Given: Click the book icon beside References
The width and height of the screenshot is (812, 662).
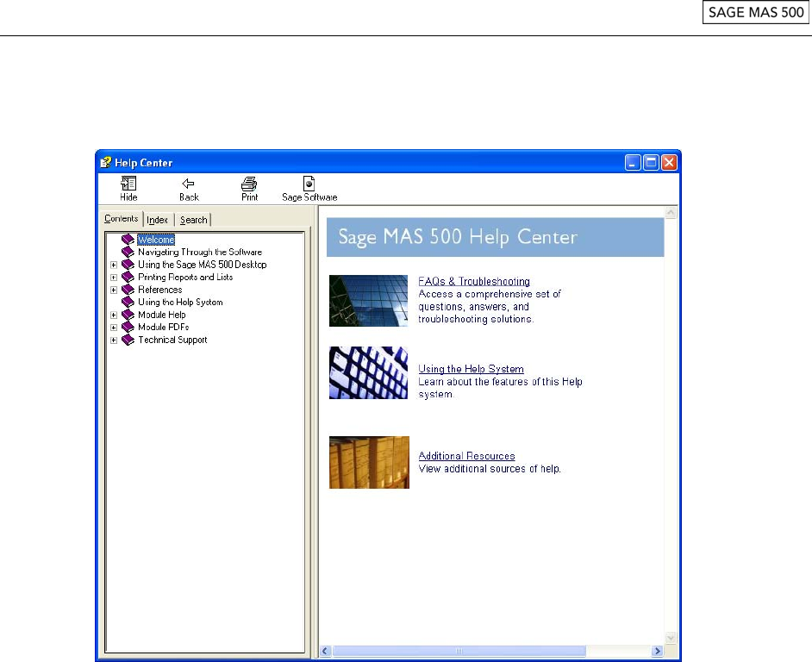Looking at the screenshot, I should pos(128,290).
